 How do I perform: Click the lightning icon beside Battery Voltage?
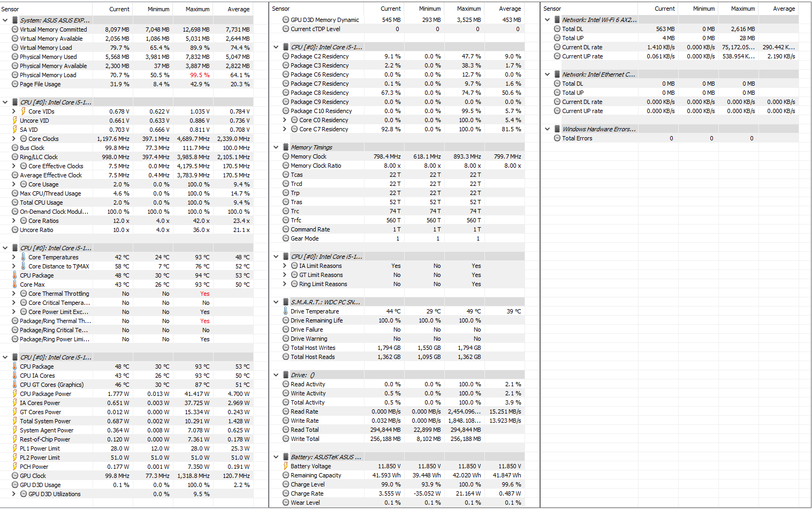click(286, 466)
